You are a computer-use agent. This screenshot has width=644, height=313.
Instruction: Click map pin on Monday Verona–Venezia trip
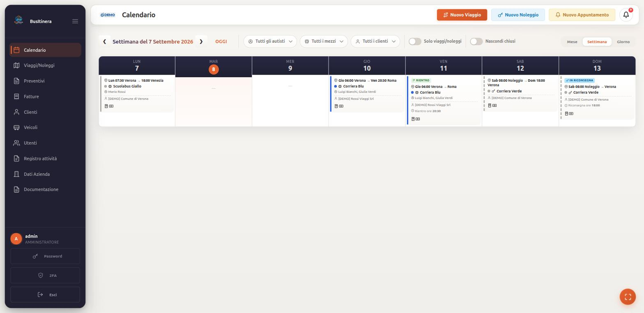point(106,81)
